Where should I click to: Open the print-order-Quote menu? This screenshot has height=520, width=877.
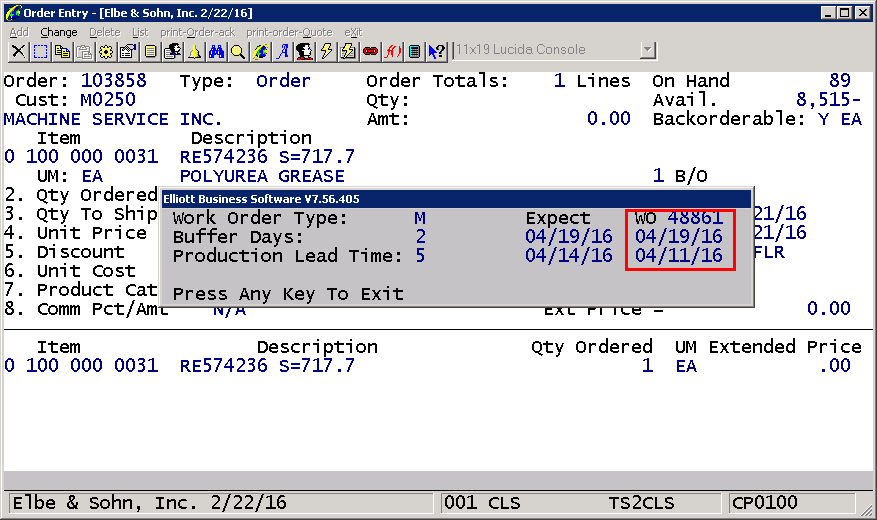click(289, 32)
